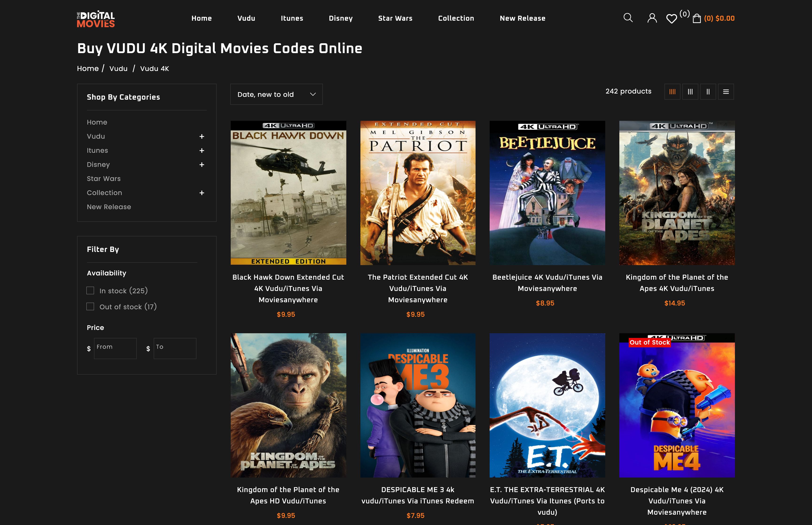This screenshot has width=812, height=525.
Task: Open the Date, new to old sort dropdown
Action: [x=276, y=94]
